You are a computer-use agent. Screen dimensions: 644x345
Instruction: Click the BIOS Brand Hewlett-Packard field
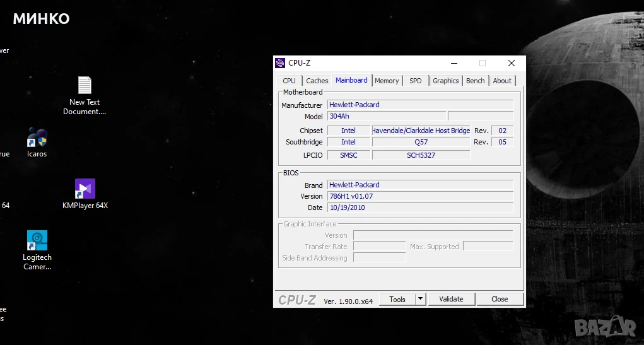420,185
